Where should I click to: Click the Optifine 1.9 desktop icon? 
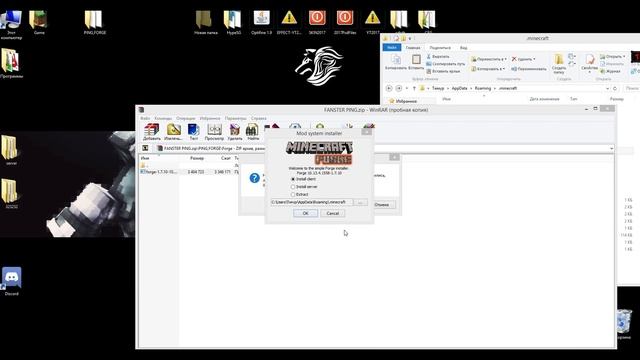tap(261, 23)
